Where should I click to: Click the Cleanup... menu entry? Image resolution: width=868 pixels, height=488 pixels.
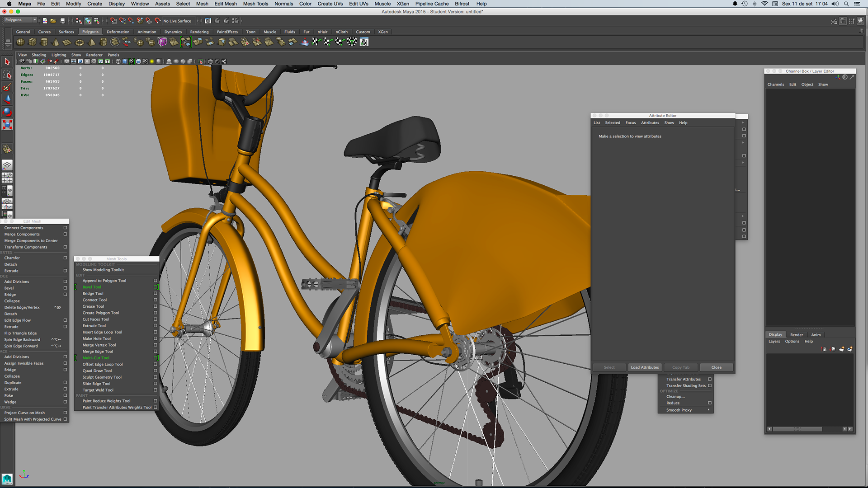[675, 397]
